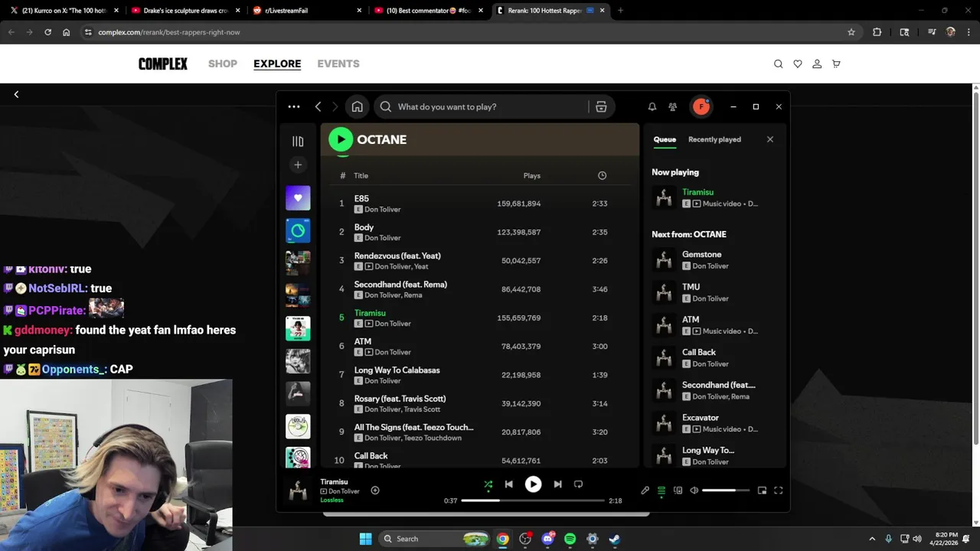Toggle shuffle playback
The width and height of the screenshot is (980, 551).
488,484
